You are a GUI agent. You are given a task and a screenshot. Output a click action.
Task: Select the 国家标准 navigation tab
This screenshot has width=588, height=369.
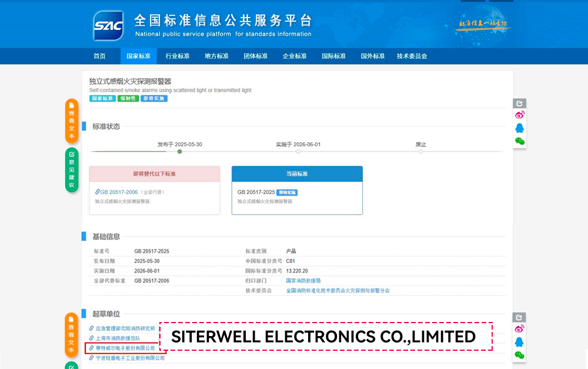[x=138, y=56]
